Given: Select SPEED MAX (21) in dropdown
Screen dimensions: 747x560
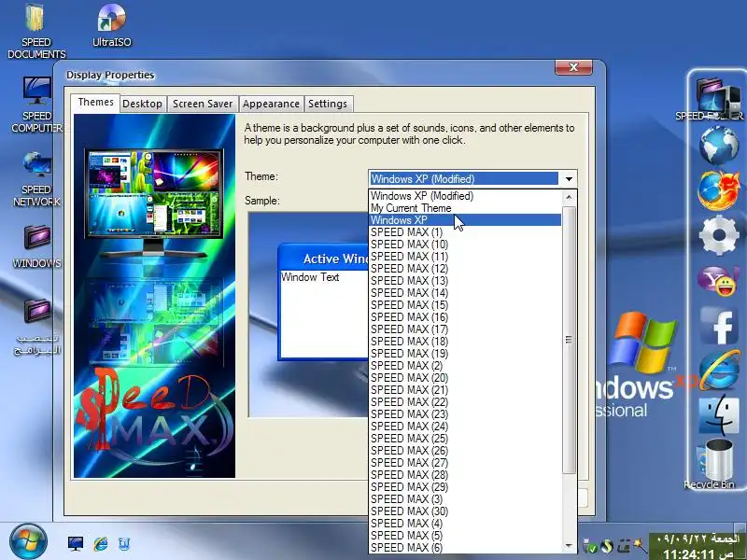Looking at the screenshot, I should coord(465,390).
